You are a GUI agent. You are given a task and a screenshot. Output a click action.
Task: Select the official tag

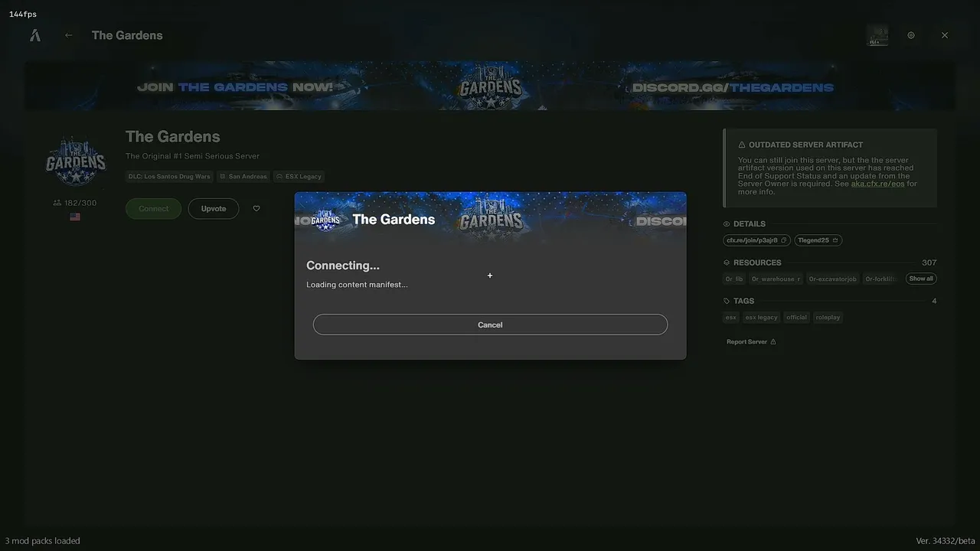796,318
